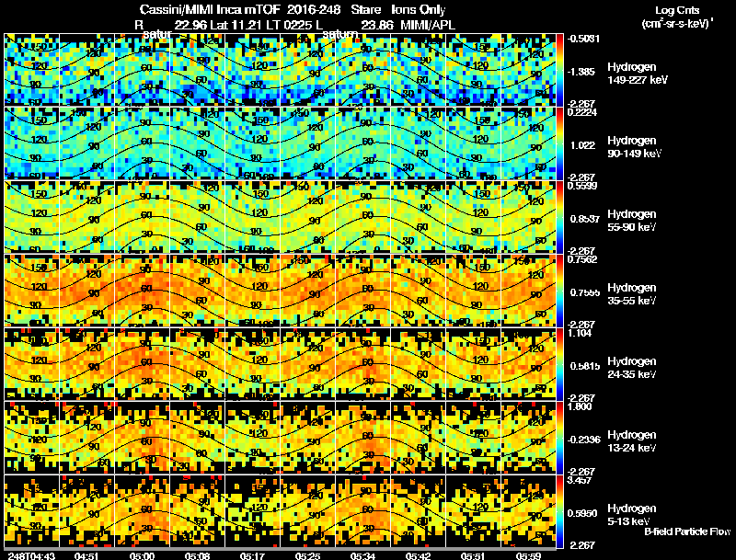Click the "1.104" color scale value

[580, 333]
